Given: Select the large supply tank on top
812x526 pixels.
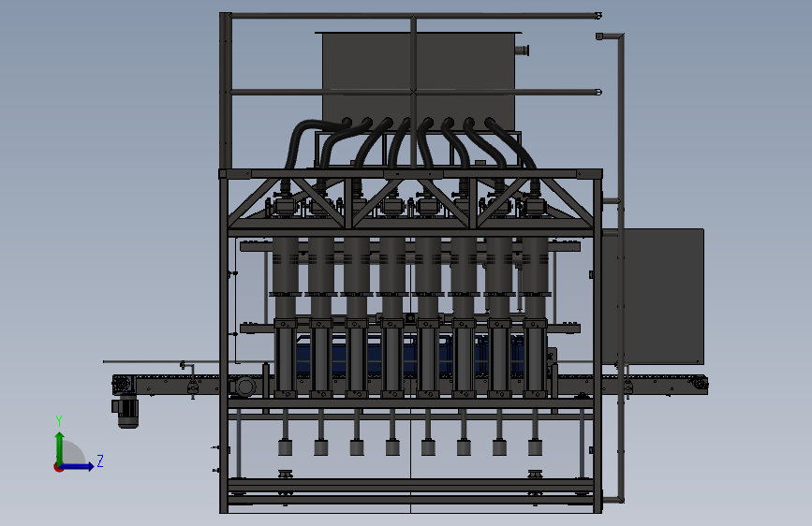Looking at the screenshot, I should pos(419,81).
